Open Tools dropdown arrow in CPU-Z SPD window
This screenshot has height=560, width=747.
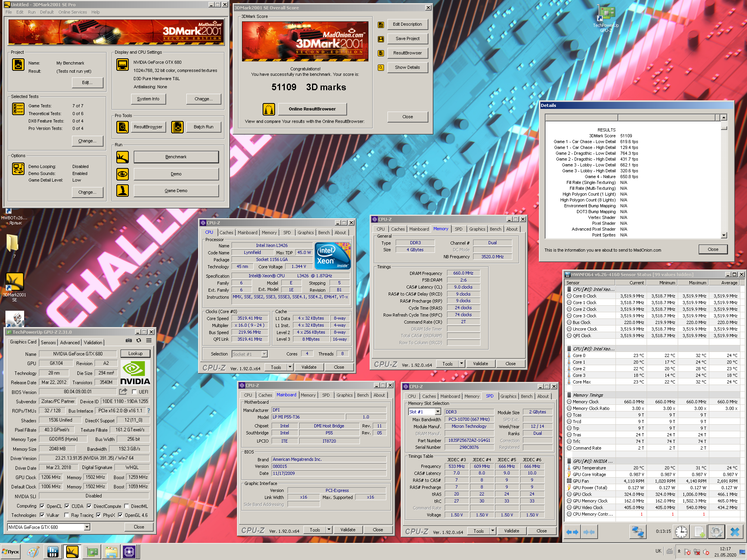[x=493, y=531]
